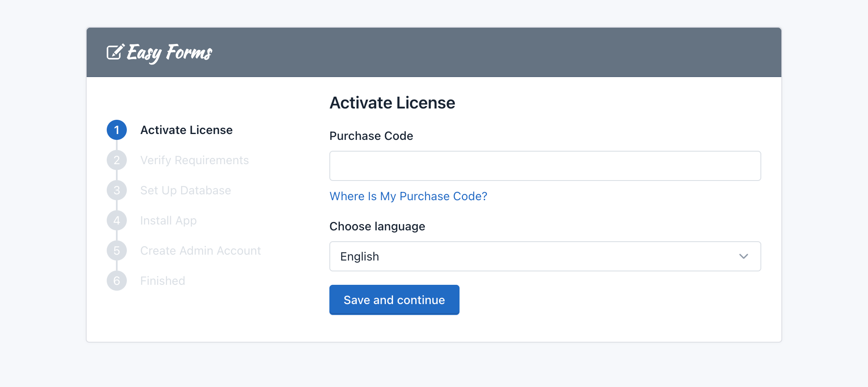This screenshot has height=387, width=868.
Task: Select step 5 circle icon
Action: (117, 250)
